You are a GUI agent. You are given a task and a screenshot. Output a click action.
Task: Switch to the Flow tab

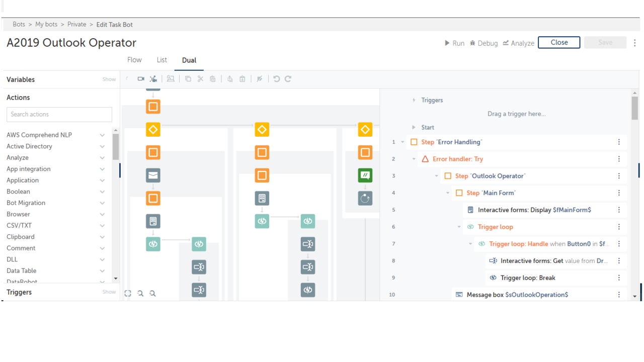(134, 60)
